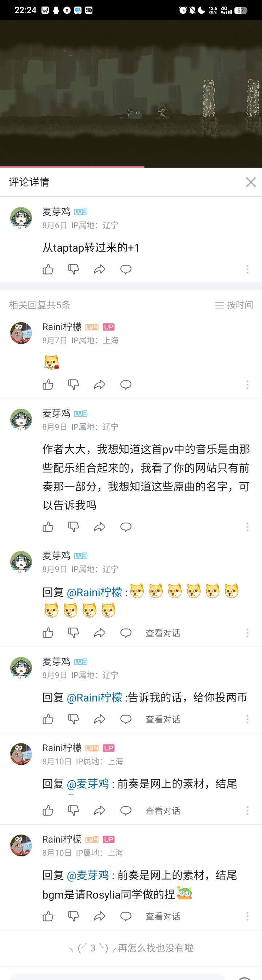Open 查看对话 under 给你投两币 reply
The height and width of the screenshot is (980, 262).
tap(163, 719)
